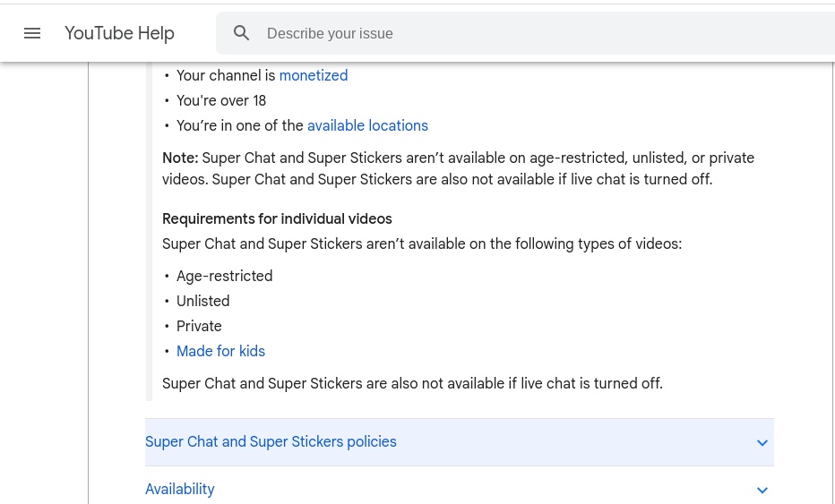Select the "Unlisted" list item
The image size is (835, 504).
click(x=202, y=301)
